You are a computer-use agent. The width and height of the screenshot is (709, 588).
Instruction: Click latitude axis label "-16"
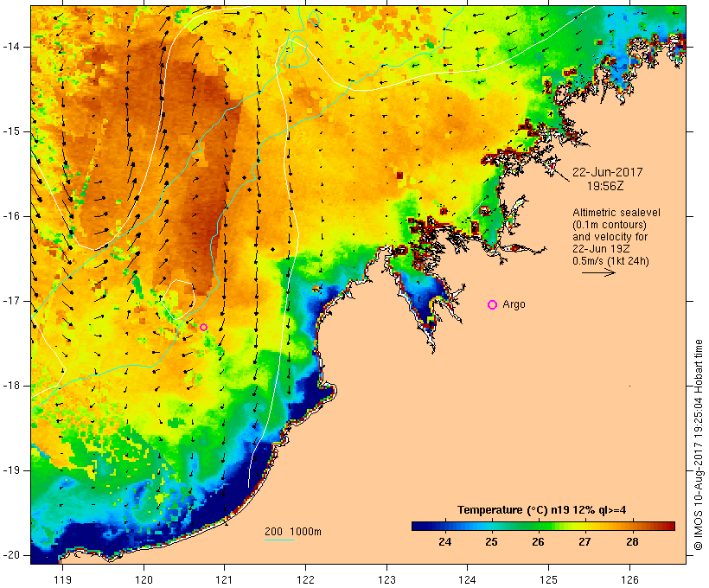click(11, 216)
